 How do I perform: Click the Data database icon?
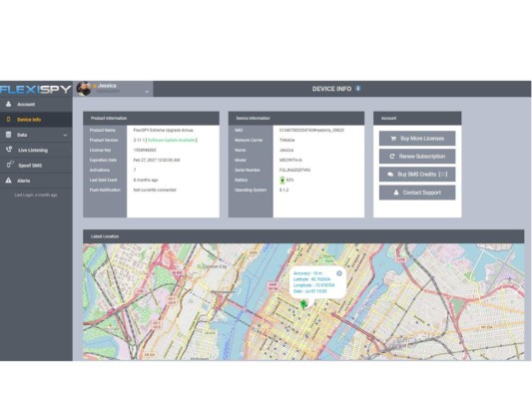point(8,135)
